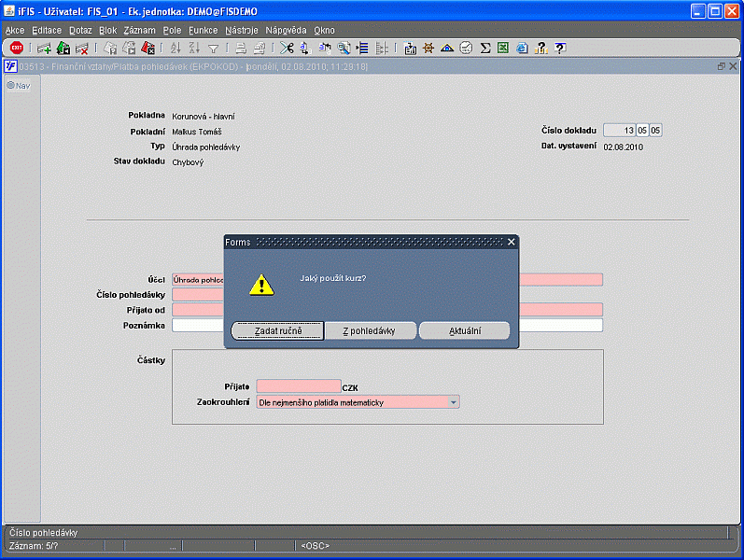
Task: Open the Zaokrouhlení dropdown list
Action: click(454, 402)
